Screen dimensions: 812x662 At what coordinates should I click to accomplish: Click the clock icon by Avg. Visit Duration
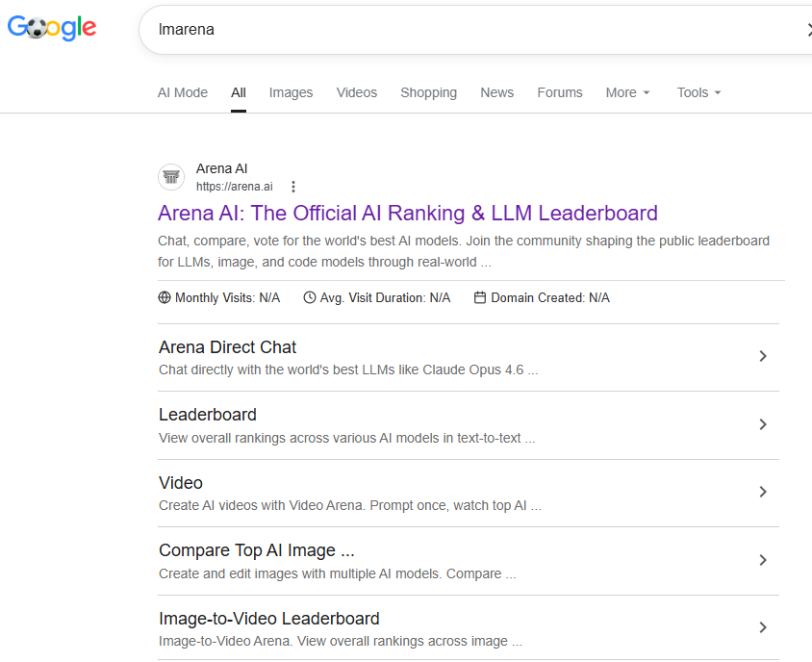click(x=309, y=298)
